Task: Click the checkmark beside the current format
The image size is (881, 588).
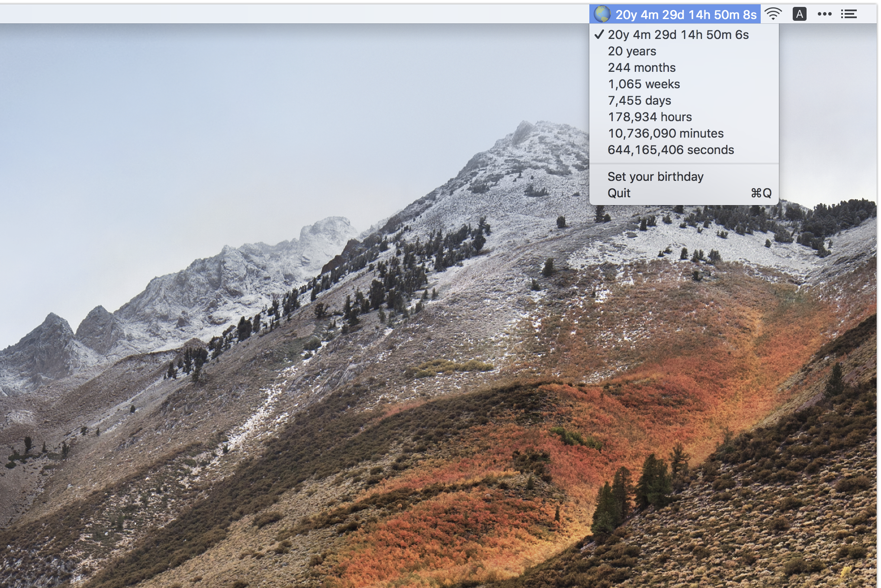Action: (x=599, y=35)
